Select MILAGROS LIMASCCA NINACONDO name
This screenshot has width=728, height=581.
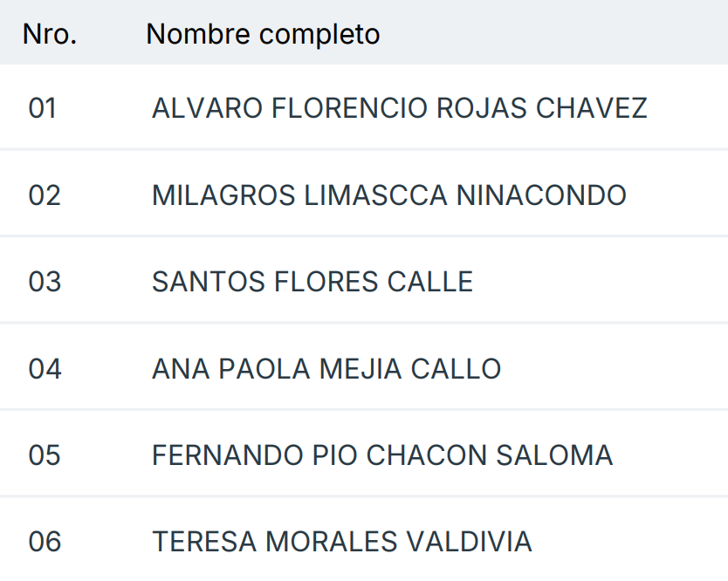point(388,195)
